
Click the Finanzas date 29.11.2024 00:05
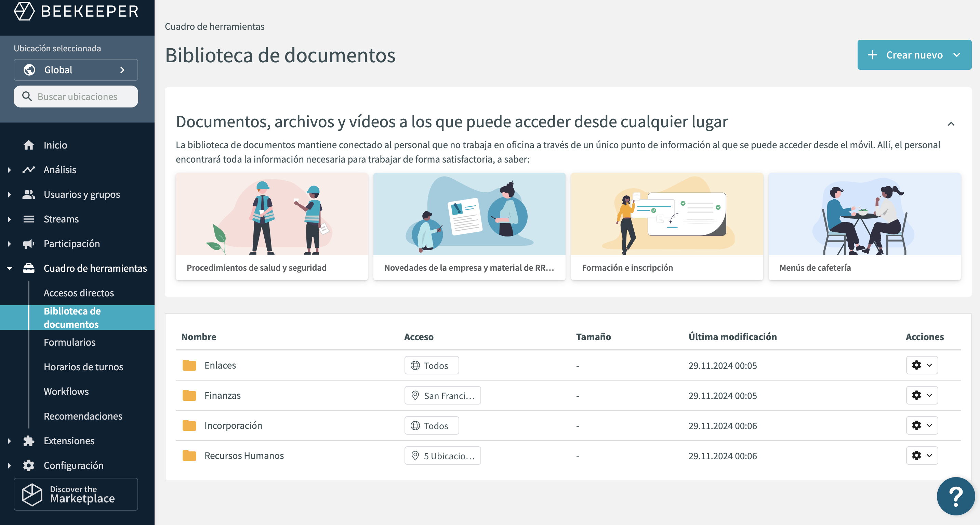pyautogui.click(x=723, y=396)
